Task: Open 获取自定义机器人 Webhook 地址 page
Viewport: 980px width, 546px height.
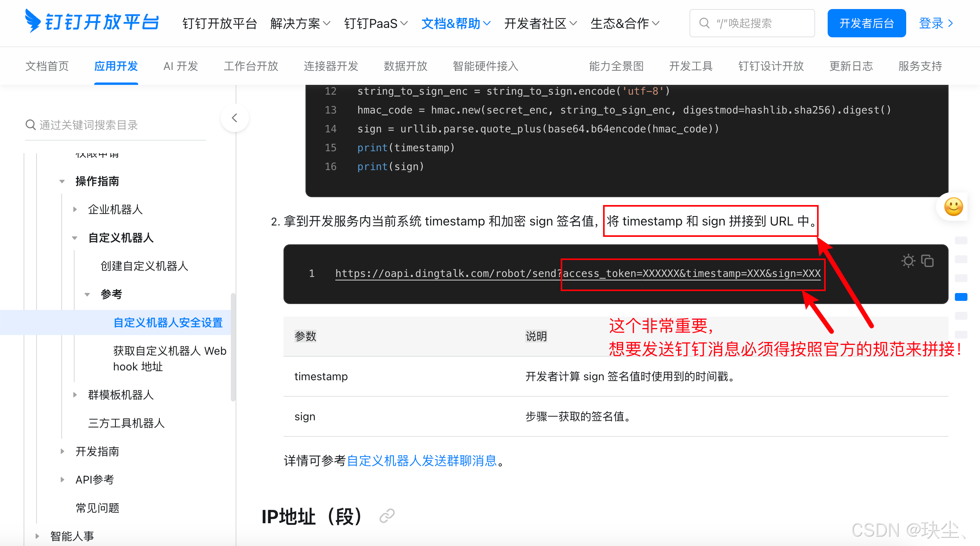Action: [x=170, y=358]
